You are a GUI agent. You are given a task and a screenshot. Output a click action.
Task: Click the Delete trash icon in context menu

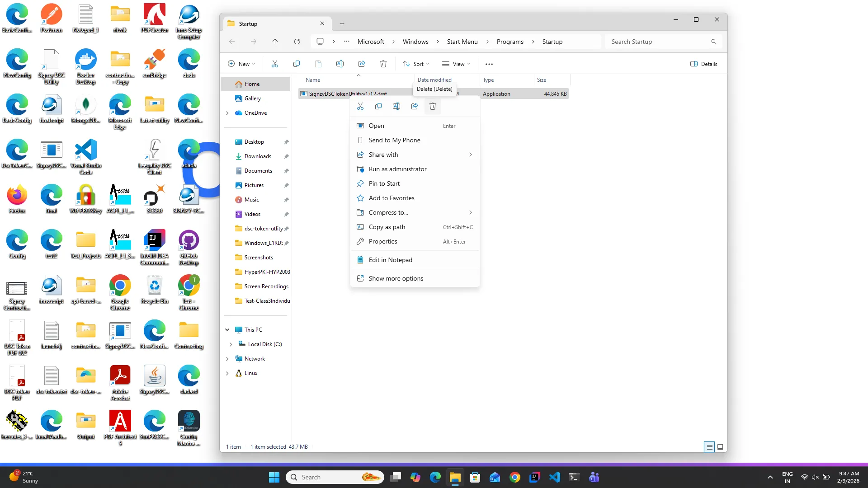433,106
